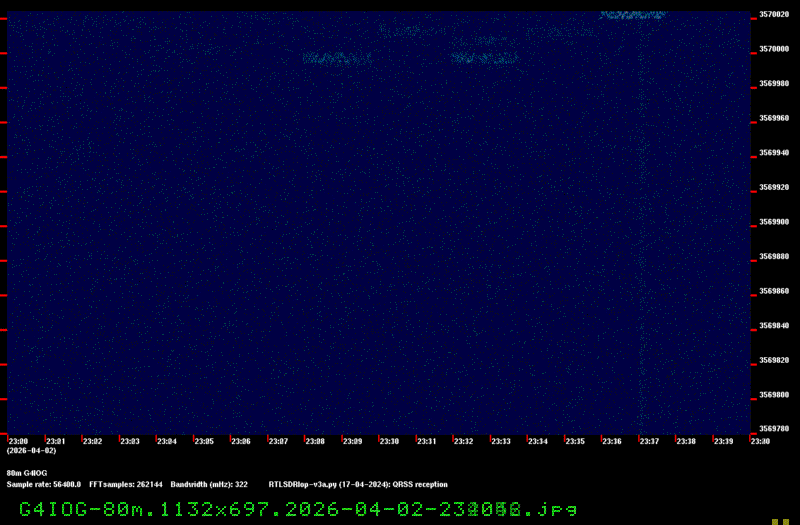Click the 23:15 time axis label
Image resolution: width=800 pixels, height=525 pixels.
tap(575, 441)
